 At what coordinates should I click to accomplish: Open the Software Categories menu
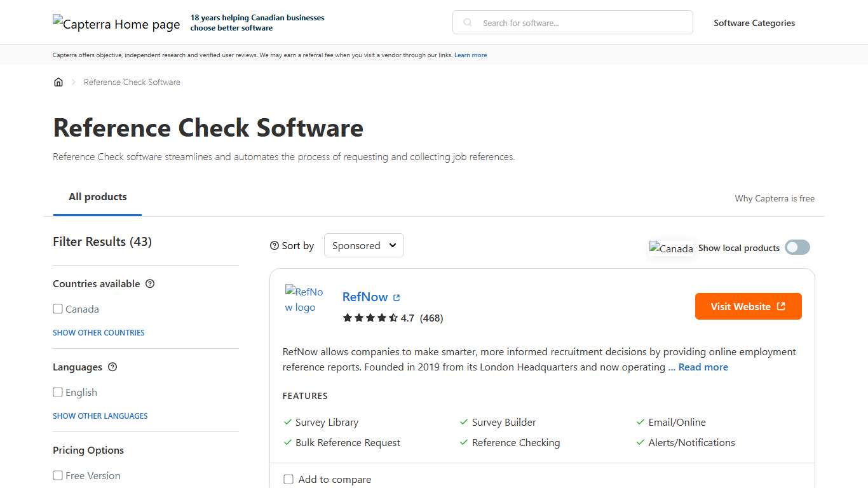coord(754,23)
